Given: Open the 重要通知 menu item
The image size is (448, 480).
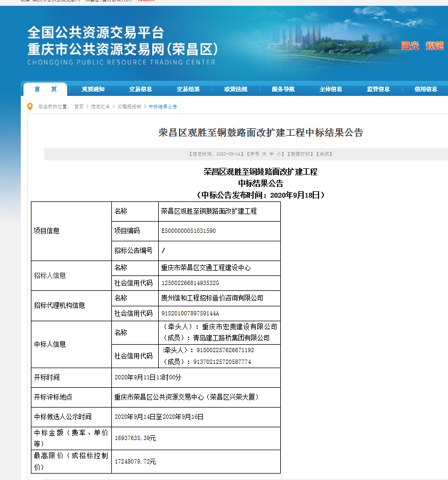Looking at the screenshot, I should (x=93, y=89).
